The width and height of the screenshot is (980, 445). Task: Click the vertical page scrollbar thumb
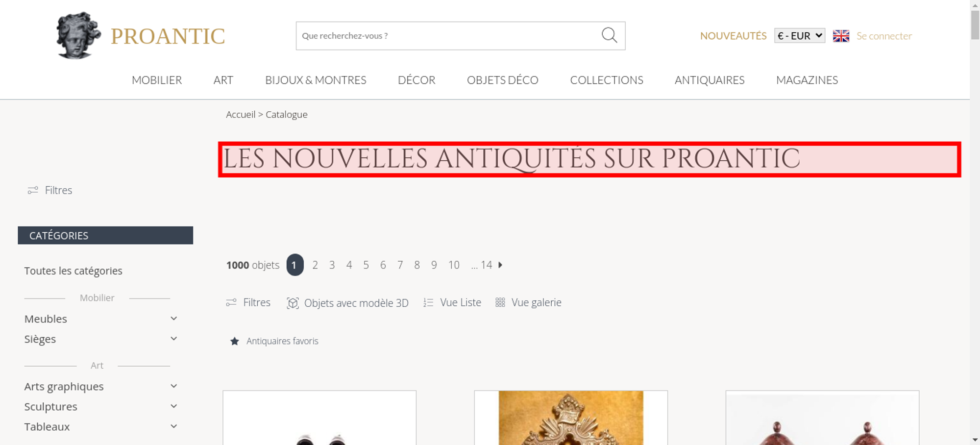[x=975, y=25]
